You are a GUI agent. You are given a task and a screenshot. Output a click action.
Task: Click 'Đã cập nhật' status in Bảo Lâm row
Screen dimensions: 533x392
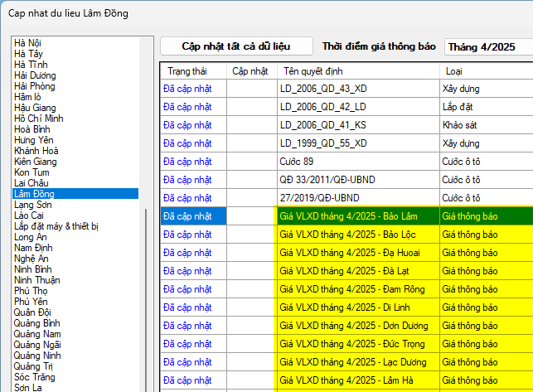193,215
